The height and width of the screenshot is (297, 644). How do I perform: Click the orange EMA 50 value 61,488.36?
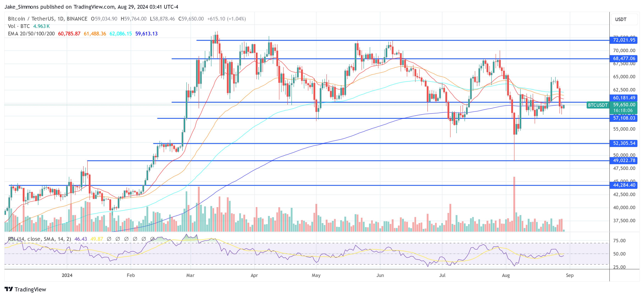click(x=95, y=34)
